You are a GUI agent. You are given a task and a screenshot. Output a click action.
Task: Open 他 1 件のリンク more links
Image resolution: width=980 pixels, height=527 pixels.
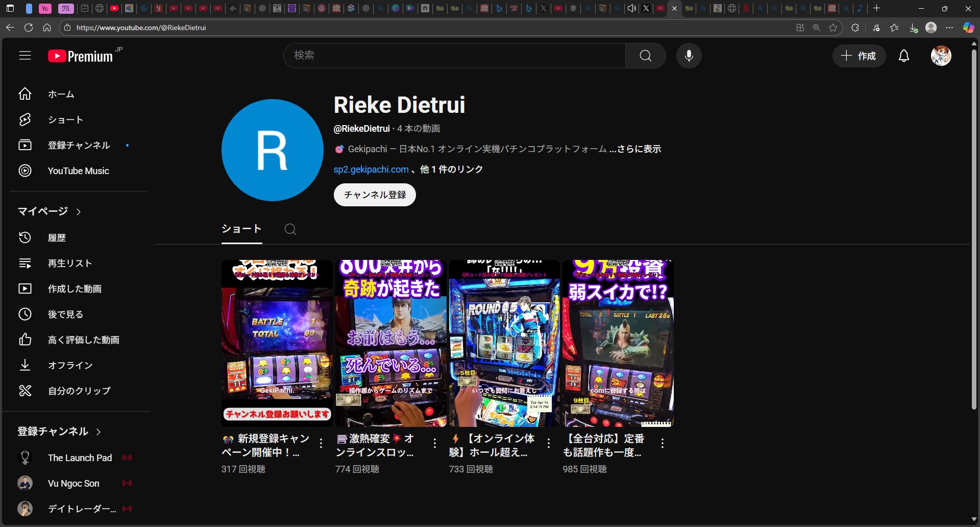pos(451,170)
